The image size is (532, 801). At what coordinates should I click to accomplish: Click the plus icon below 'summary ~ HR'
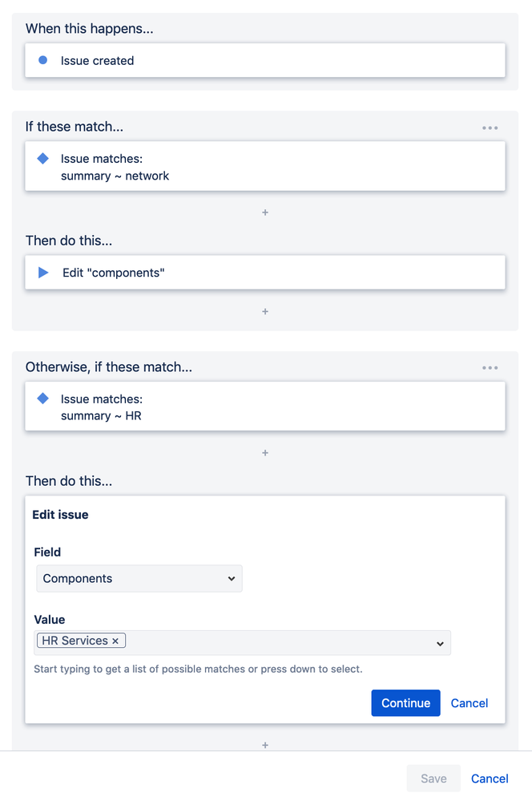264,452
